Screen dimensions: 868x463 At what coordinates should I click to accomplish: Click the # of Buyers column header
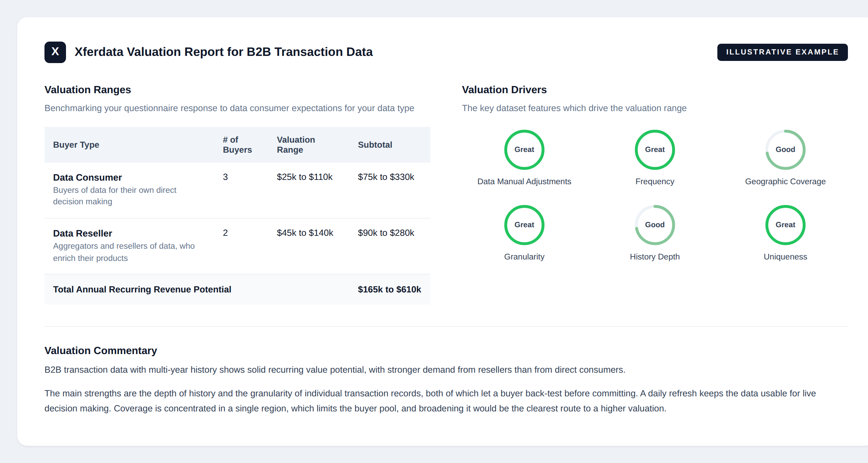coord(237,145)
